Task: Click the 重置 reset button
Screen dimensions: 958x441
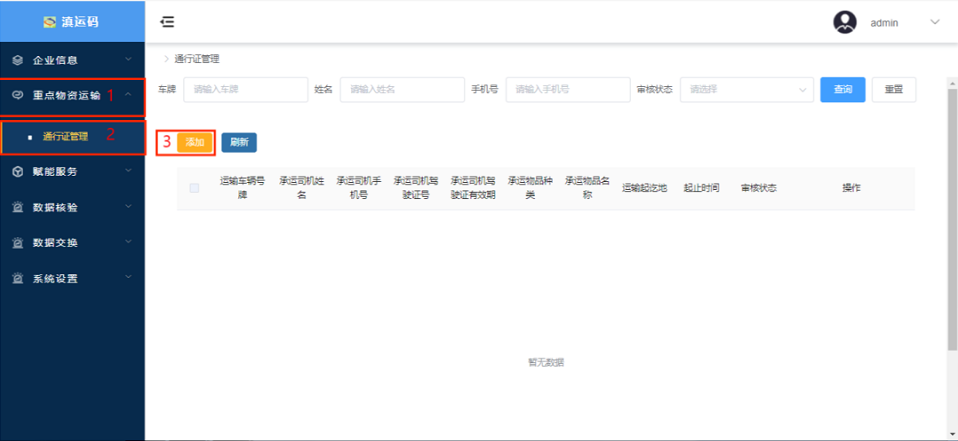Action: coord(893,90)
